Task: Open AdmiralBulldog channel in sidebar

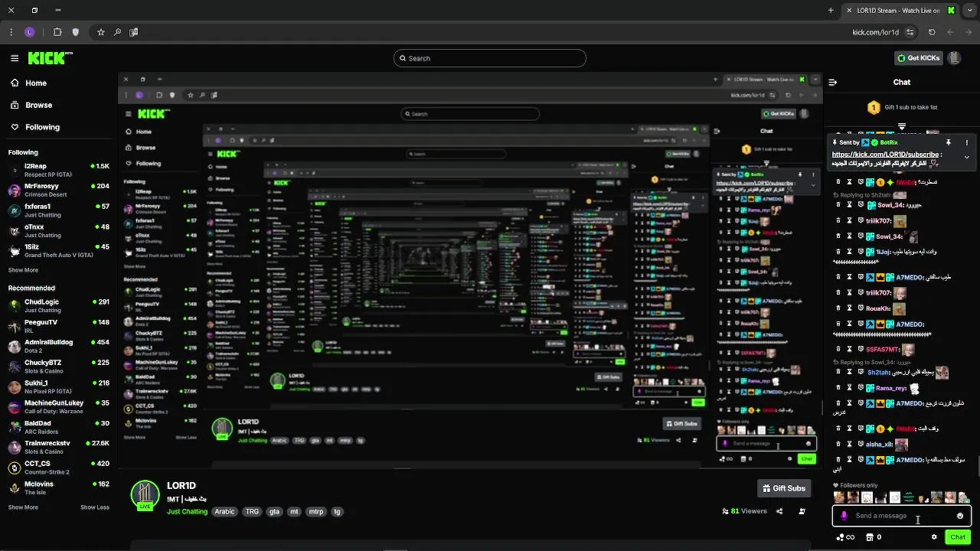Action: (59, 346)
